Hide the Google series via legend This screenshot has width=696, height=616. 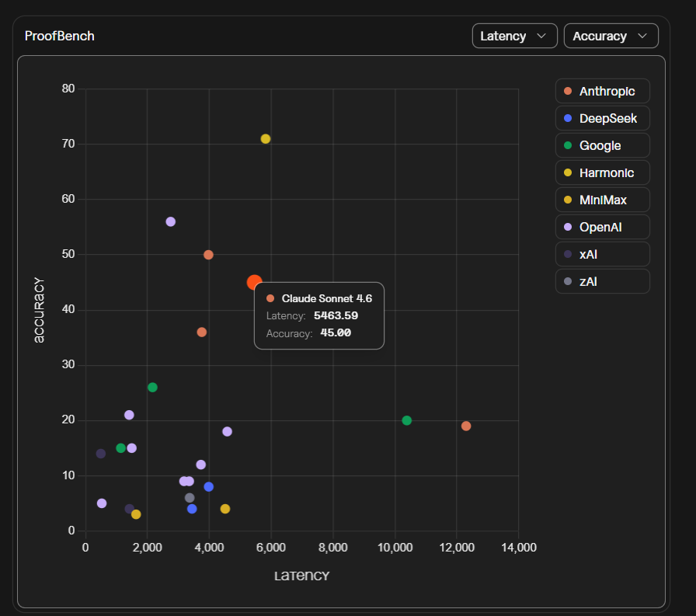[x=602, y=145]
